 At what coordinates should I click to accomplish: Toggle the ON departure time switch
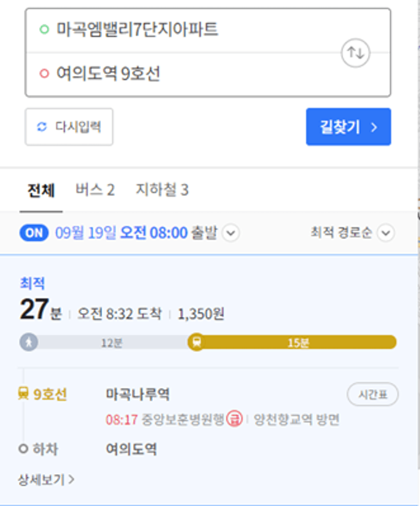[x=34, y=232]
